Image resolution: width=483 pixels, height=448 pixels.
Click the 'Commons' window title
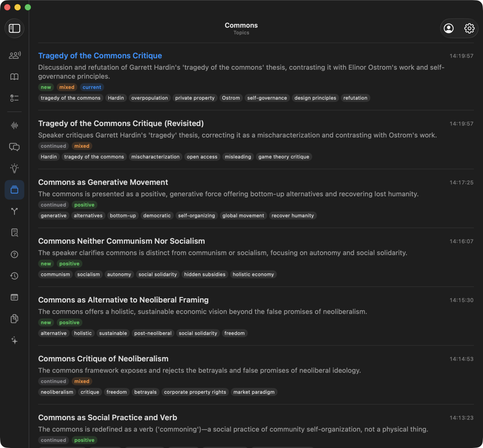click(x=241, y=25)
